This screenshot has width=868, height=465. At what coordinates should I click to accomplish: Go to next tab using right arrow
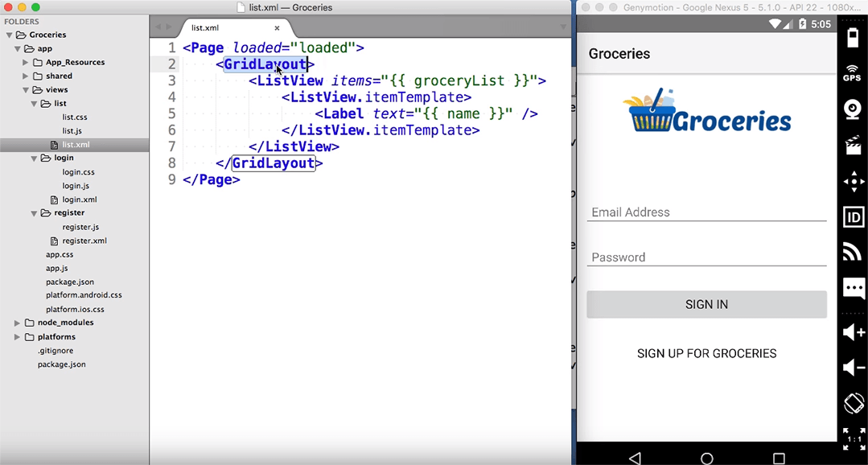169,27
